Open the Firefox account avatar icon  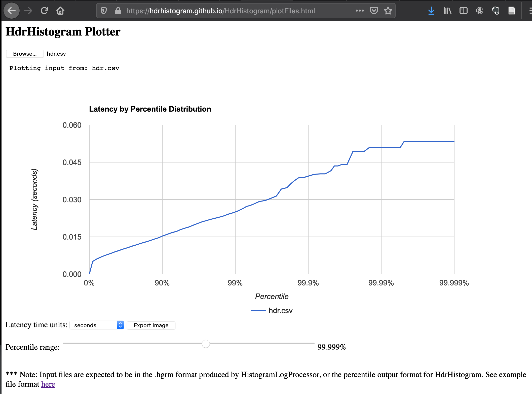click(479, 11)
